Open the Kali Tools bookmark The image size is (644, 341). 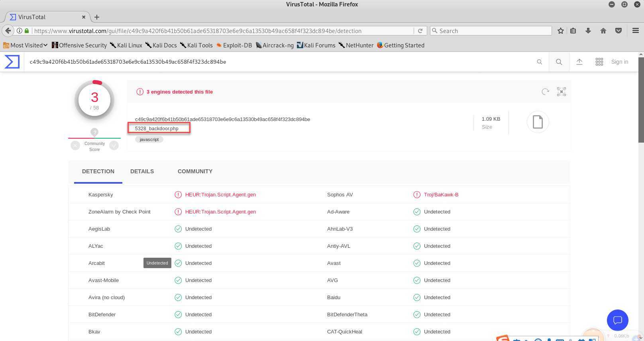196,45
